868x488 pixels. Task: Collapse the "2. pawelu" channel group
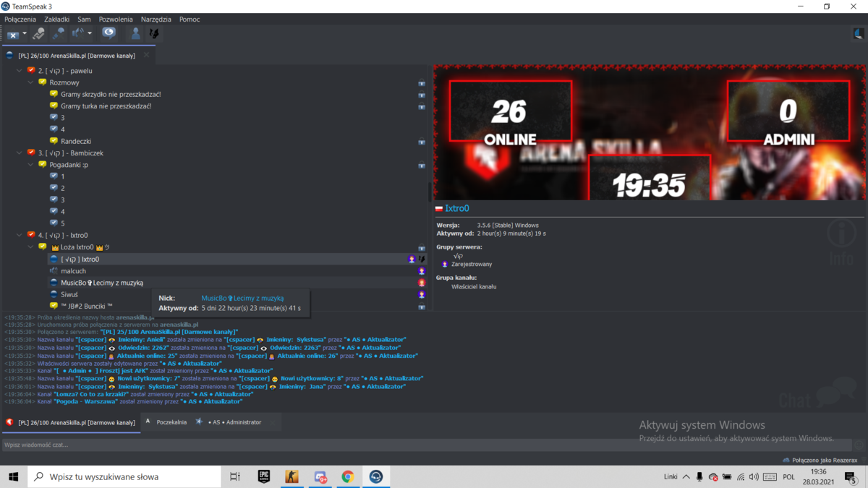click(x=20, y=71)
